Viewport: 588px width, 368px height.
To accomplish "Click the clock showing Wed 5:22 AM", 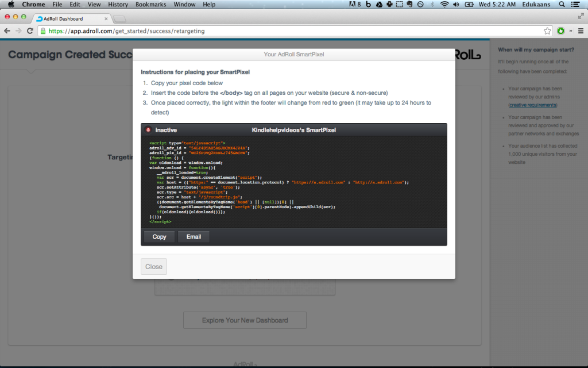I will tap(497, 5).
